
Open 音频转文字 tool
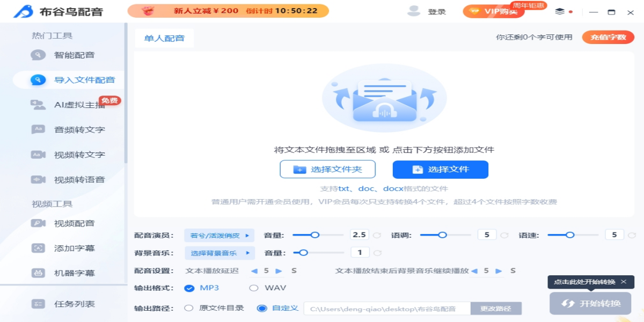pyautogui.click(x=79, y=129)
